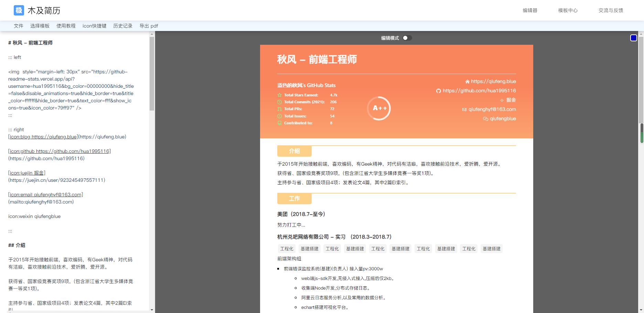Click the editor scrollbar thumb
This screenshot has width=644, height=313.
[152, 74]
